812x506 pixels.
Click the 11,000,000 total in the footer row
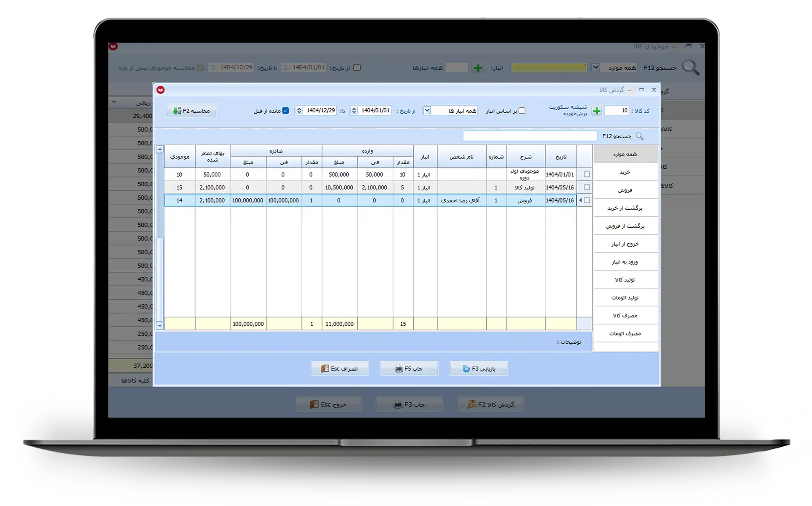pos(339,324)
